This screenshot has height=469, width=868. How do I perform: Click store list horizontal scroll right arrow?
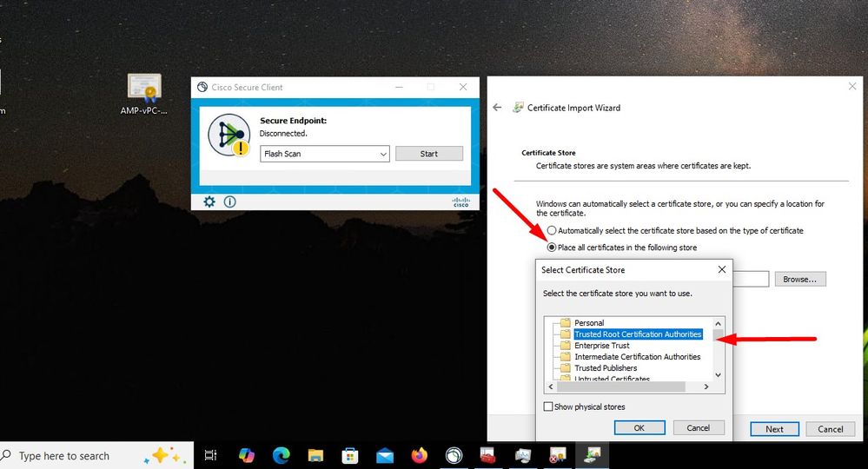(x=706, y=386)
